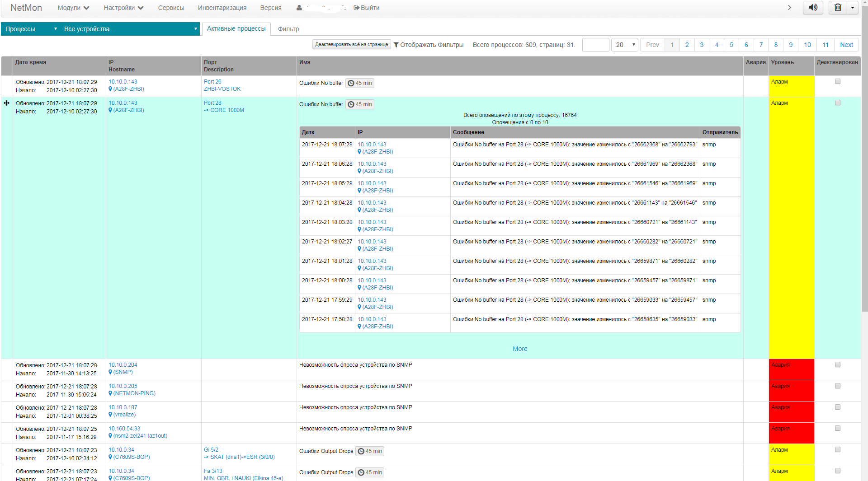Click location pin next to (SNMP) hostname
Image resolution: width=868 pixels, height=481 pixels.
click(x=110, y=372)
